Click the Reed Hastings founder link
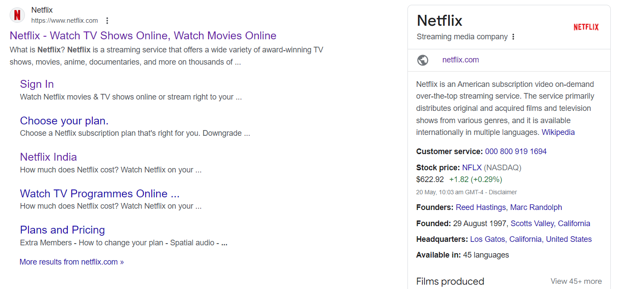 (x=480, y=207)
